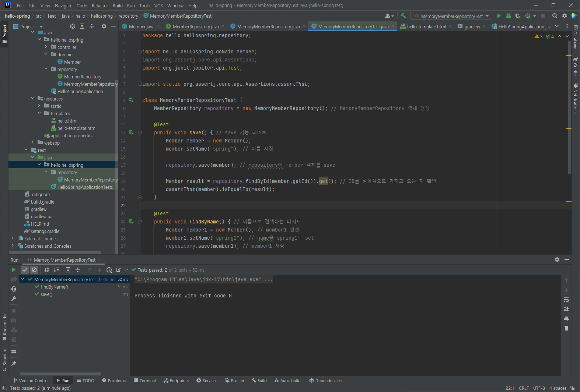Select findByName() test result row

coord(74,287)
